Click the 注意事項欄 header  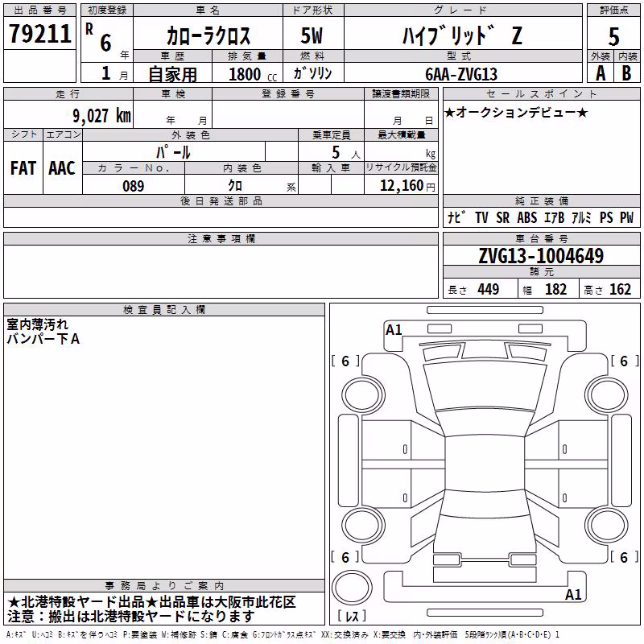pyautogui.click(x=221, y=238)
